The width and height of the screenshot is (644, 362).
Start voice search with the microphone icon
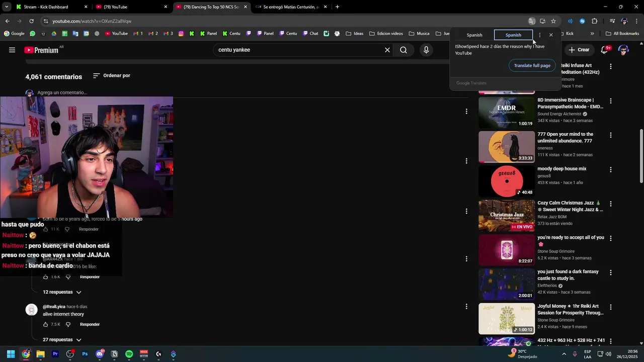pyautogui.click(x=426, y=50)
